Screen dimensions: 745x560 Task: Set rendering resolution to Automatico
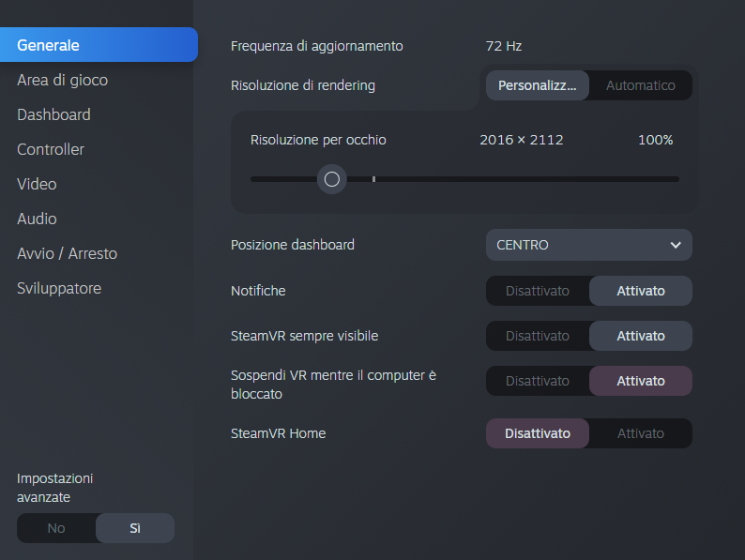pos(640,85)
